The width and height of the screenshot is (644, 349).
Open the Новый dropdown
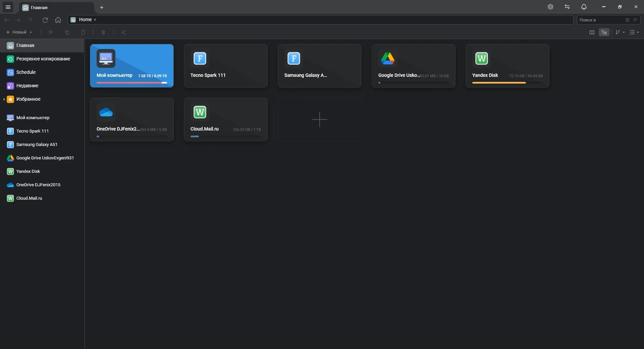coord(19,32)
